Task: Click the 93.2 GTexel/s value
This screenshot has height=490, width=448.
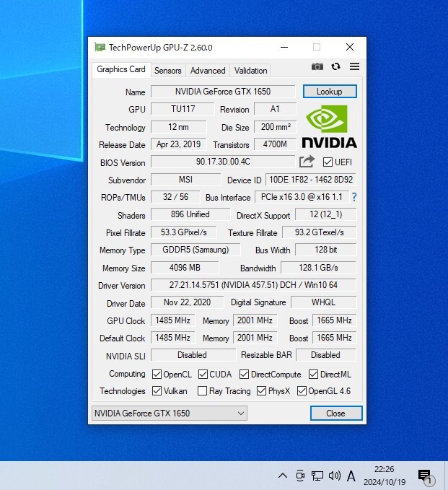Action: [319, 232]
